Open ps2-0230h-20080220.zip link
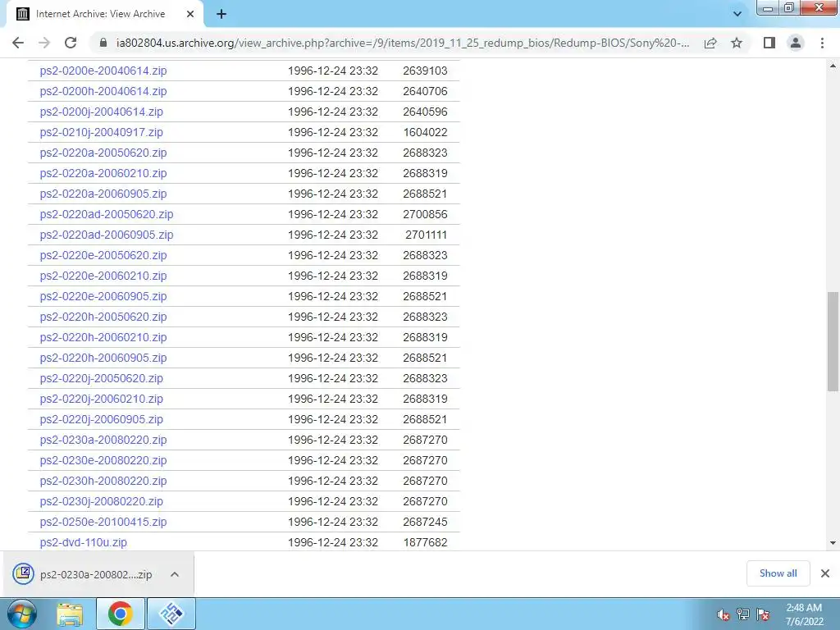The height and width of the screenshot is (630, 840). 103,481
